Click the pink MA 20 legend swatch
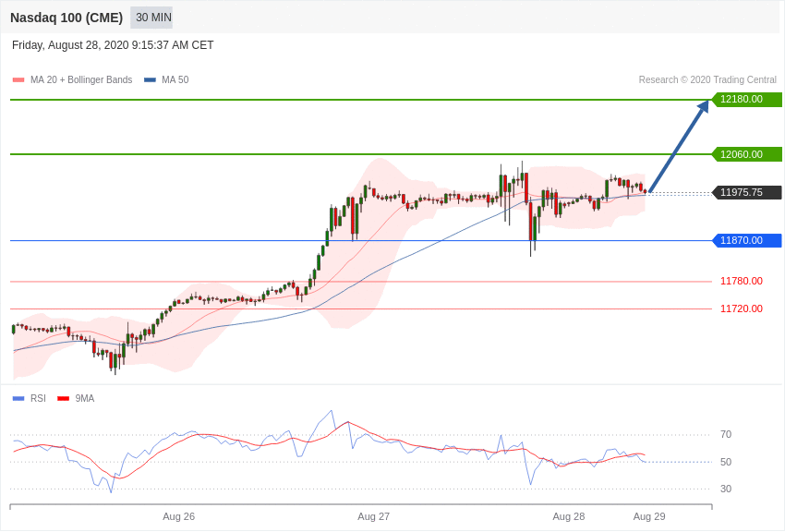The width and height of the screenshot is (785, 532). click(x=18, y=79)
